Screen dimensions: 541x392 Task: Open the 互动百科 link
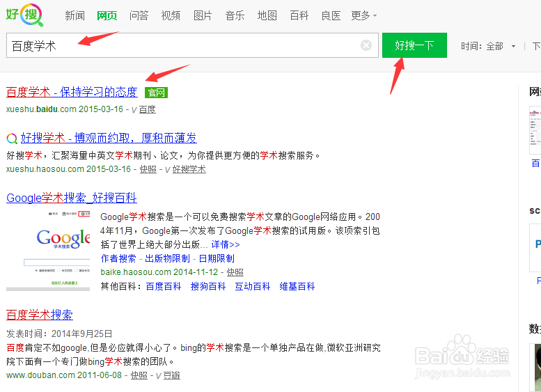click(x=253, y=286)
